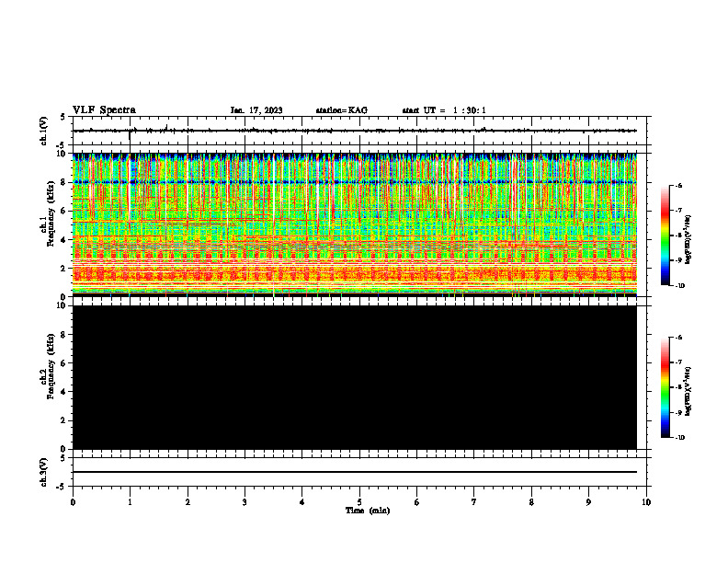Click the black ch.2 spectrogram panel

(x=355, y=377)
